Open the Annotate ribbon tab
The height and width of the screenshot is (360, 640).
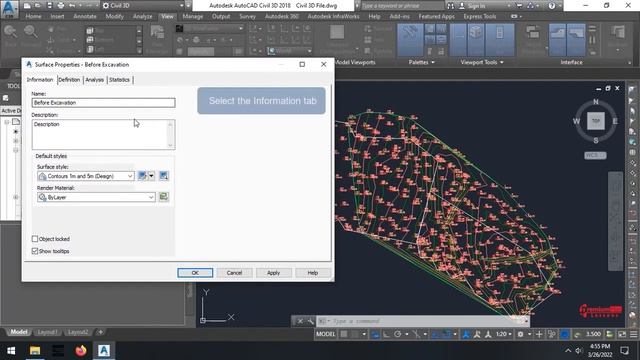(84, 16)
